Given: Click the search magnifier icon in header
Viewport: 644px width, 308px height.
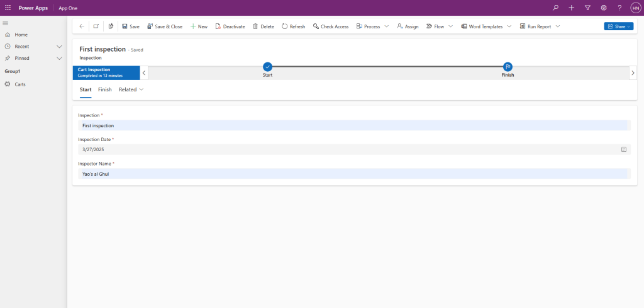Looking at the screenshot, I should point(555,8).
